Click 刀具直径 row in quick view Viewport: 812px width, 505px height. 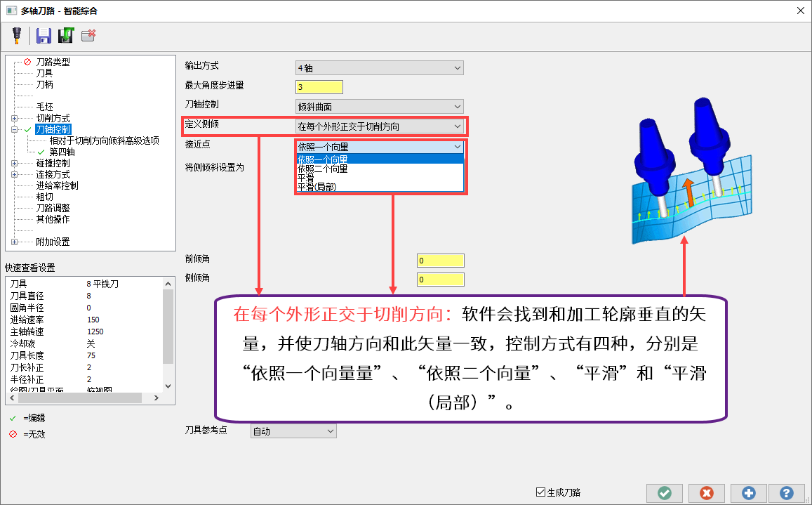coord(85,296)
